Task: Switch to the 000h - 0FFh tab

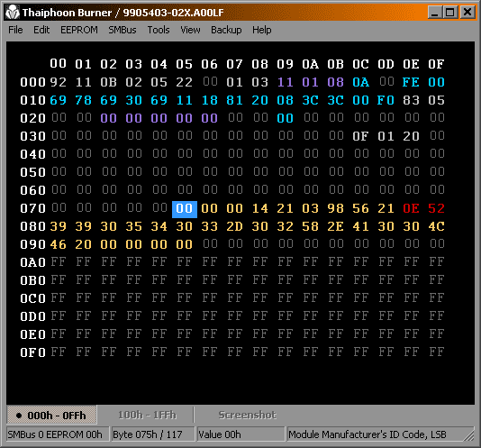Action: click(x=51, y=416)
